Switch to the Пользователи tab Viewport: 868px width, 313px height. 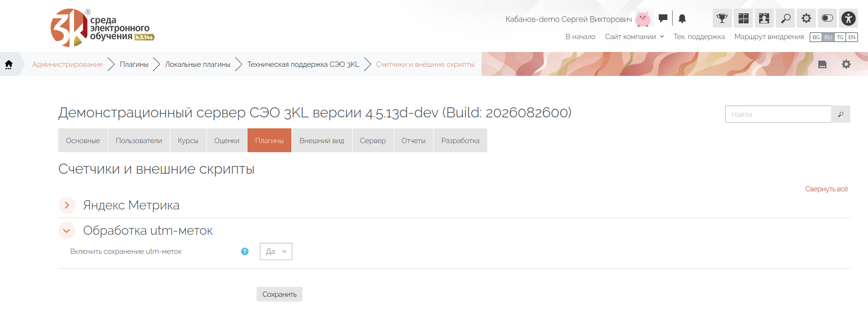[139, 140]
